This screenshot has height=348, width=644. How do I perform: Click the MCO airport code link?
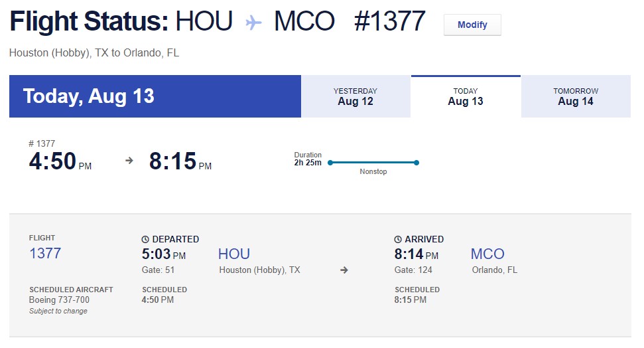(x=487, y=254)
